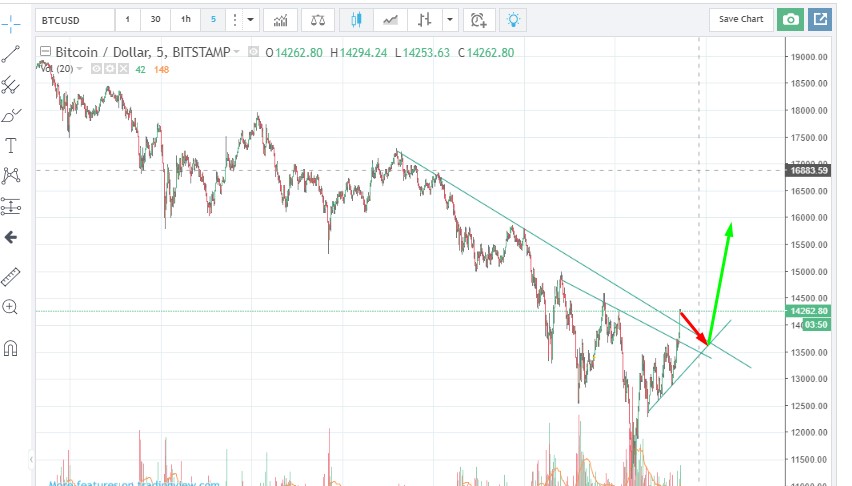Select the crosshair cursor tool
Image resolution: width=852 pixels, height=486 pixels.
(x=10, y=24)
